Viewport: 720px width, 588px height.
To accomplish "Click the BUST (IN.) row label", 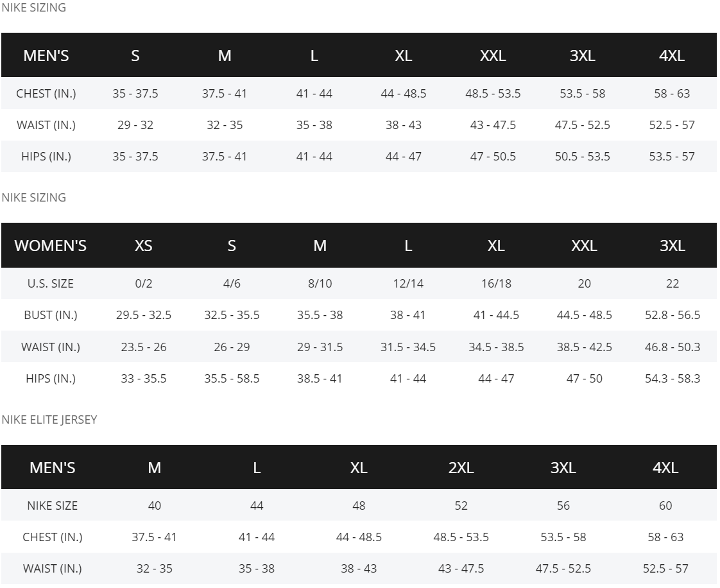I will point(51,315).
